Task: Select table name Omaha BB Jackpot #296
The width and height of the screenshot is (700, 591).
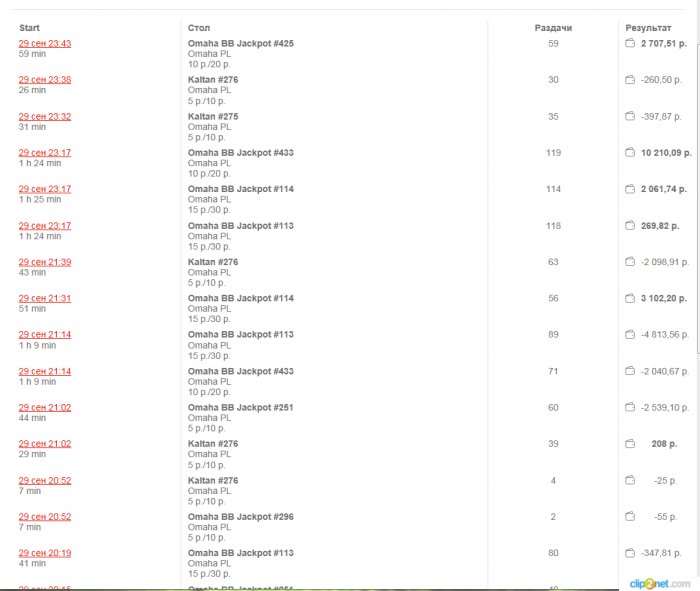Action: 241,516
